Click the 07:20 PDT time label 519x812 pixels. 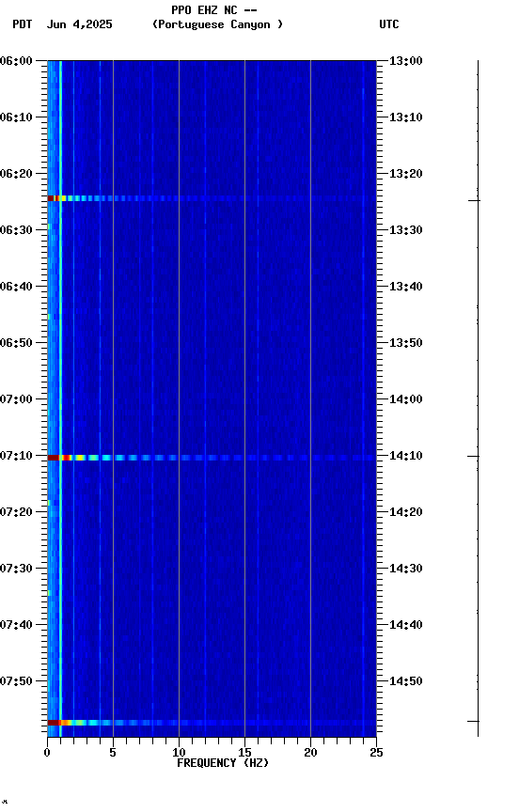16,512
